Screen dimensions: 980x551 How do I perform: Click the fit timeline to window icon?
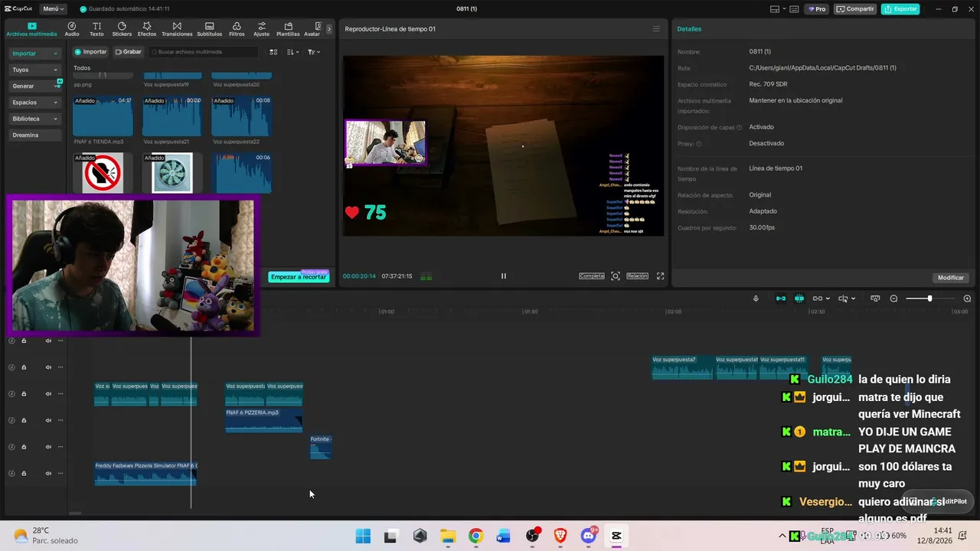point(875,298)
